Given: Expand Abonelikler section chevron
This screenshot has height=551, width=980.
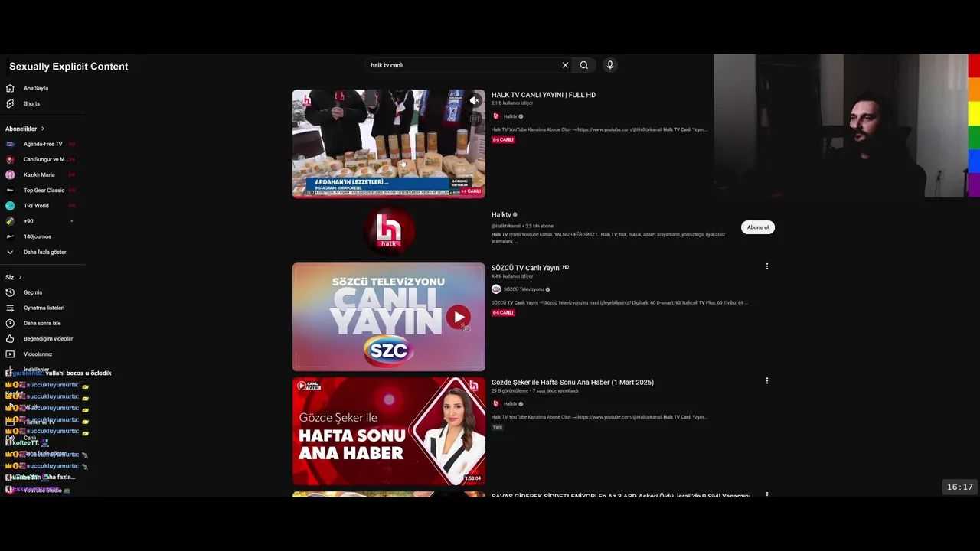Looking at the screenshot, I should [43, 129].
